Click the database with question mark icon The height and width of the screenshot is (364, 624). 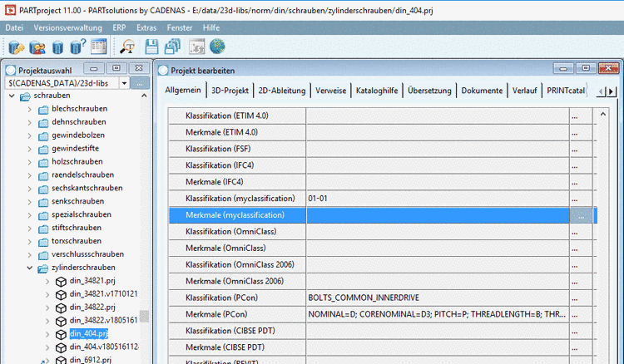click(x=78, y=47)
